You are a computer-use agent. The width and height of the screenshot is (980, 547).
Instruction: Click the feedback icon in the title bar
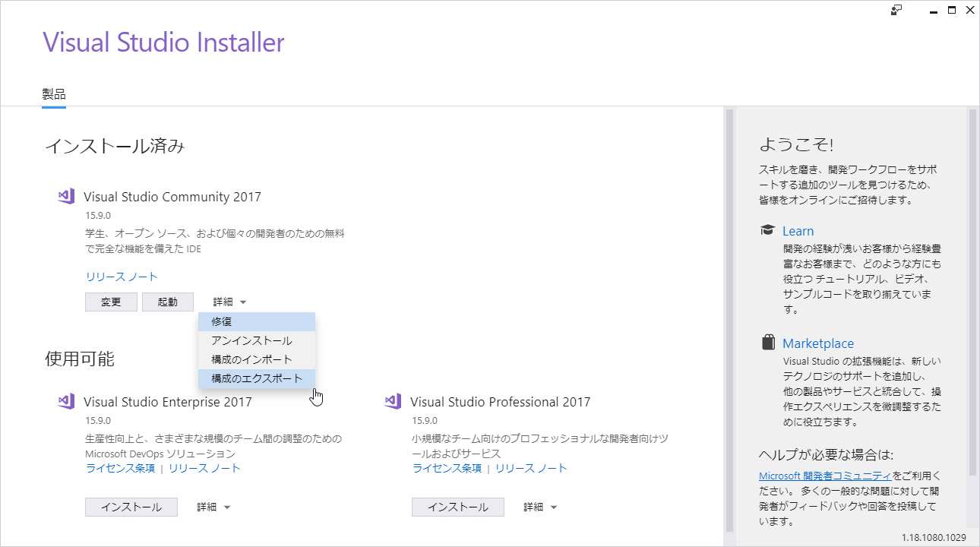click(x=896, y=10)
